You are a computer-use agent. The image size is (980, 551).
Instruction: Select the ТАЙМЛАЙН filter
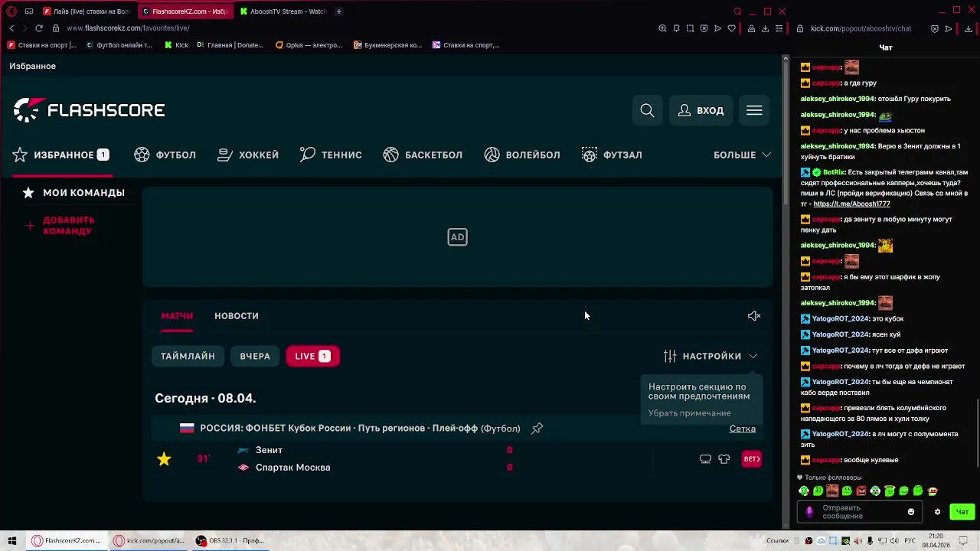click(188, 356)
